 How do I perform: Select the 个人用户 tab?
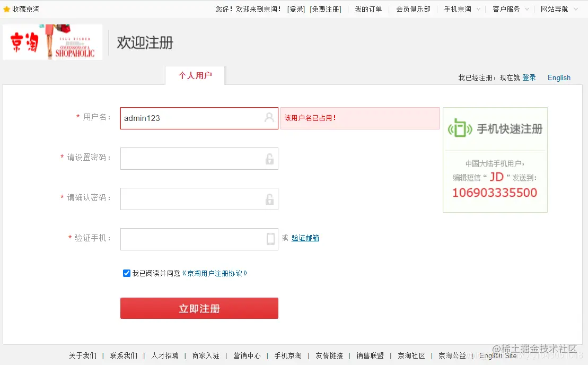pos(195,75)
